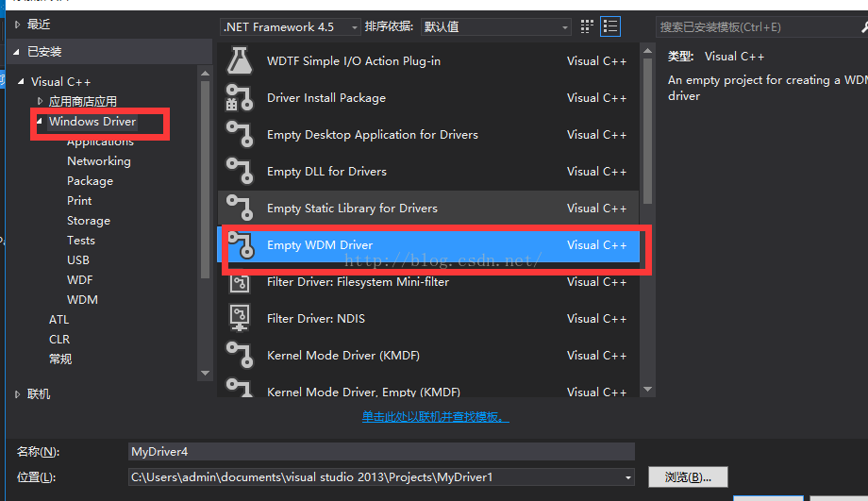Select the Empty WDM Driver template
This screenshot has height=501, width=868.
click(x=428, y=245)
